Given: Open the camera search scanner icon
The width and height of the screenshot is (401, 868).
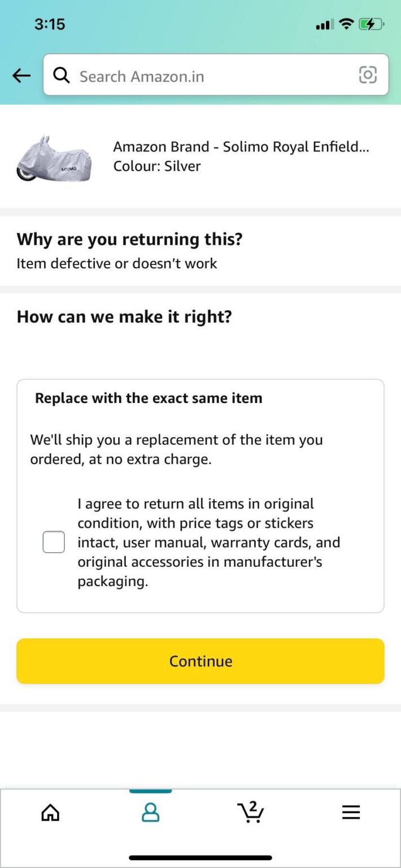Looking at the screenshot, I should pyautogui.click(x=368, y=75).
